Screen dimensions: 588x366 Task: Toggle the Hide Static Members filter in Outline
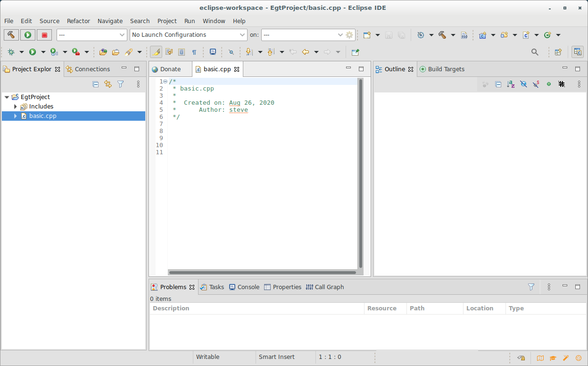click(x=536, y=84)
